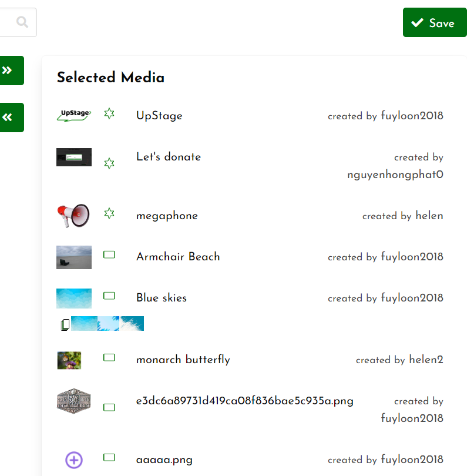Click the multi-frame stack icon under Blue skies

[65, 323]
